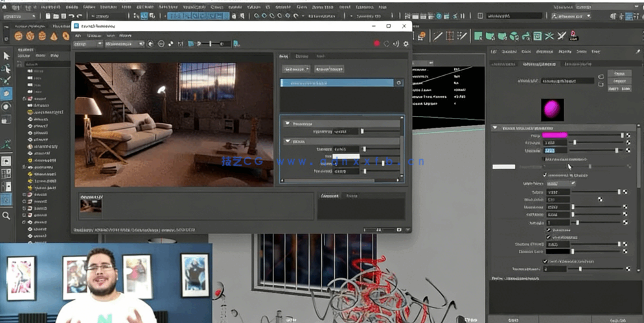Click the top button right of material name field
The image size is (644, 323).
pos(619,74)
